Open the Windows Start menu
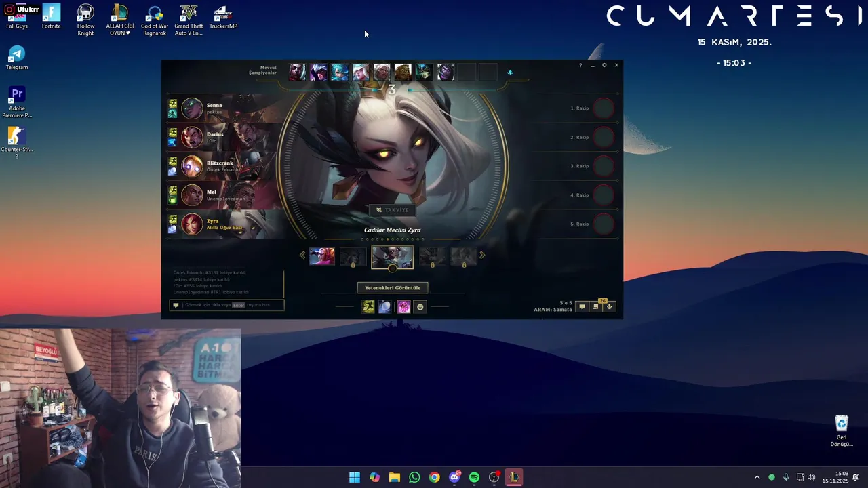This screenshot has width=868, height=488. (355, 477)
